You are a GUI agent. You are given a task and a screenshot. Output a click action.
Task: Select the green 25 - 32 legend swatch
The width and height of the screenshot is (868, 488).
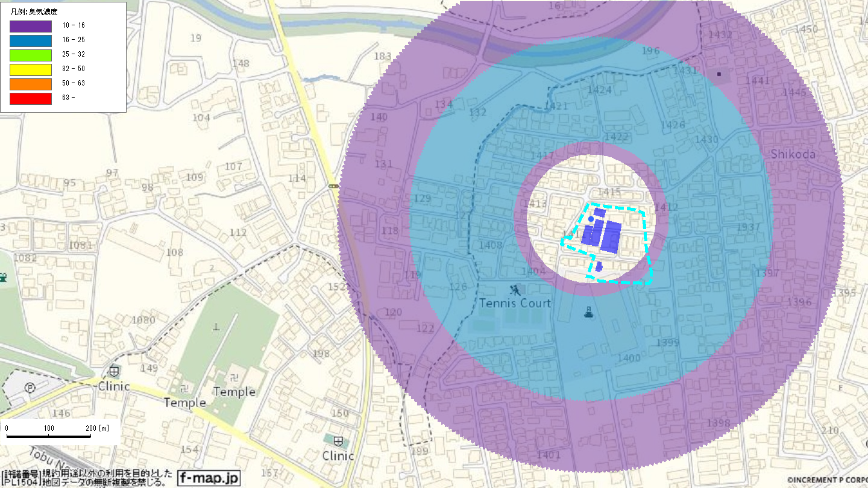click(31, 55)
